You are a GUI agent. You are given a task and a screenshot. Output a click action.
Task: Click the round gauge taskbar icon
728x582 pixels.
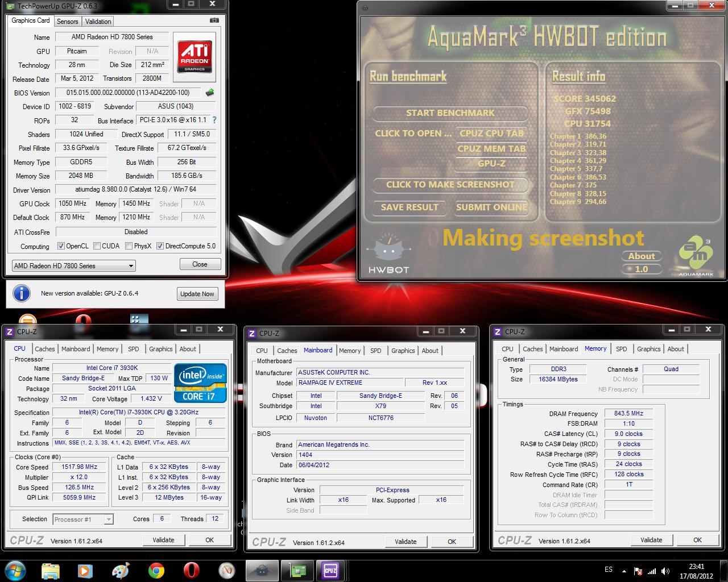(x=227, y=571)
